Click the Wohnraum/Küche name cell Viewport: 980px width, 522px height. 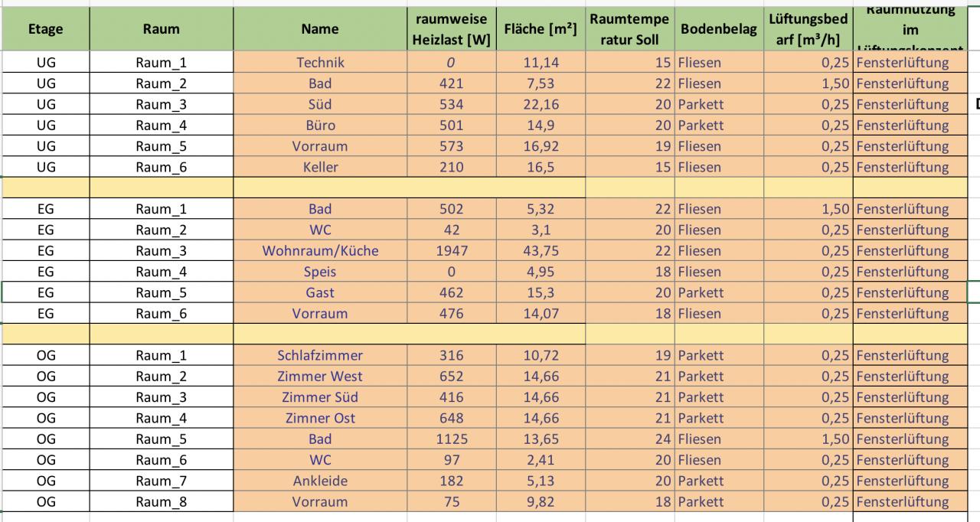(320, 251)
